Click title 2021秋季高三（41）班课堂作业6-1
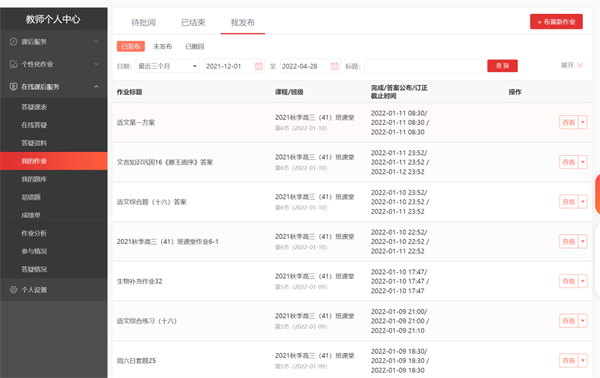 coord(168,241)
